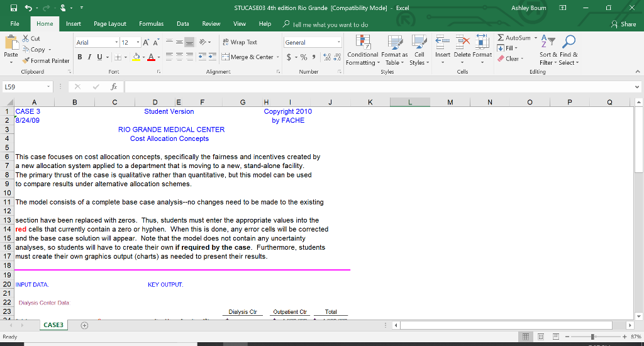Open Cell Styles gallery
Viewport: 644px width, 346px height.
pyautogui.click(x=419, y=50)
